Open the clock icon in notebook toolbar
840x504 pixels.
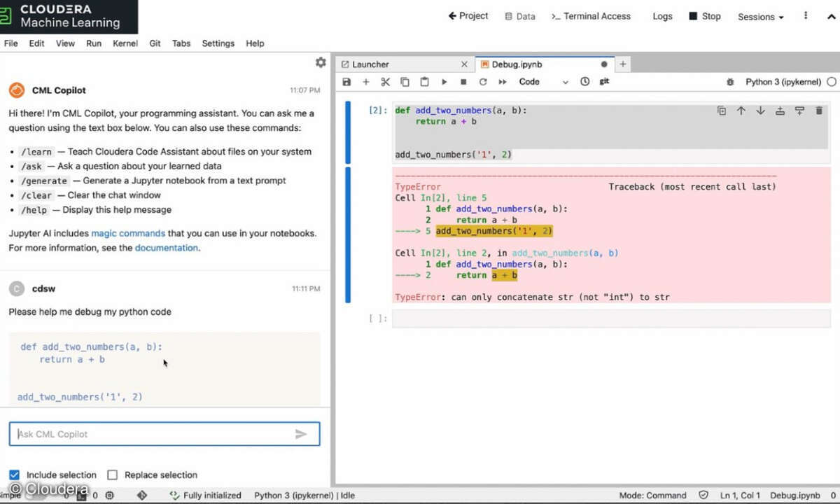click(585, 82)
